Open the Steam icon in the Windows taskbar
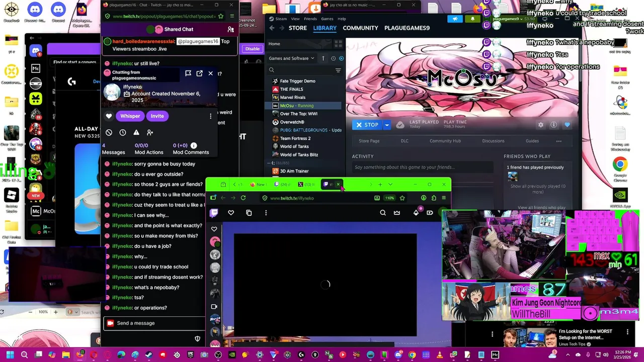This screenshot has height=362, width=644. pyautogui.click(x=149, y=355)
